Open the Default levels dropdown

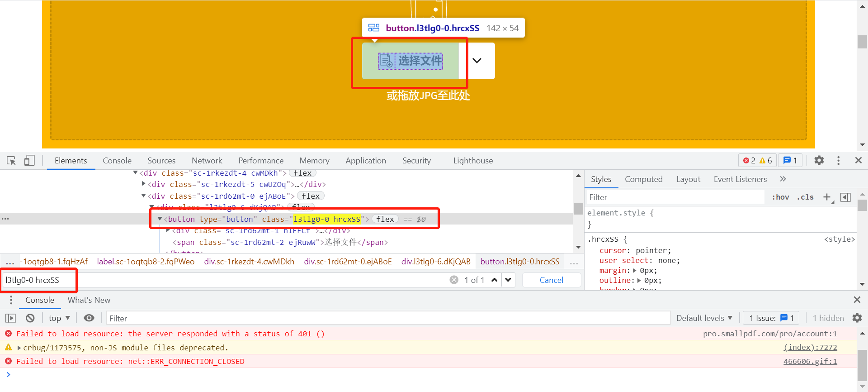pyautogui.click(x=704, y=318)
